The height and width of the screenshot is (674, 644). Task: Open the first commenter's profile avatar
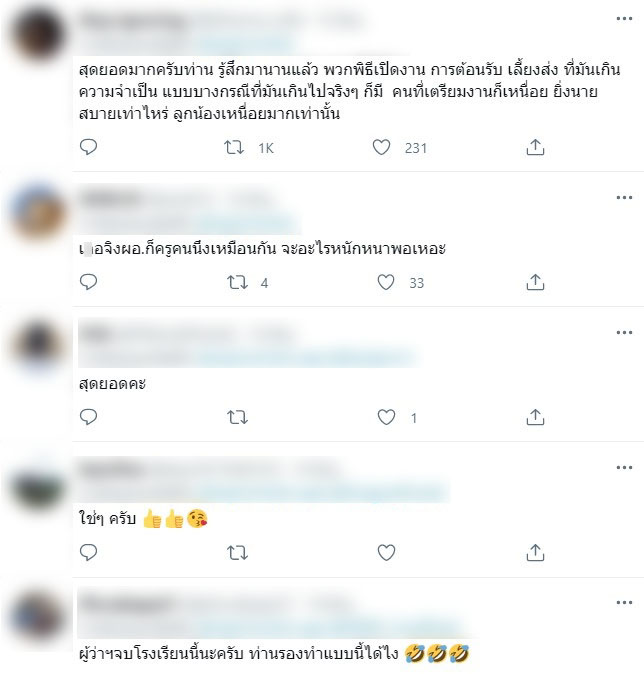[x=38, y=35]
